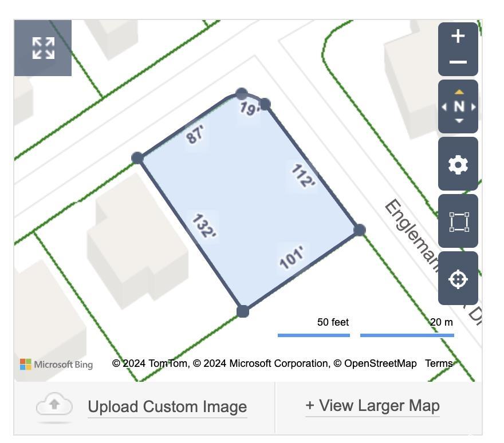Expand the map to fullscreen
This screenshot has width=504, height=443.
pyautogui.click(x=43, y=48)
